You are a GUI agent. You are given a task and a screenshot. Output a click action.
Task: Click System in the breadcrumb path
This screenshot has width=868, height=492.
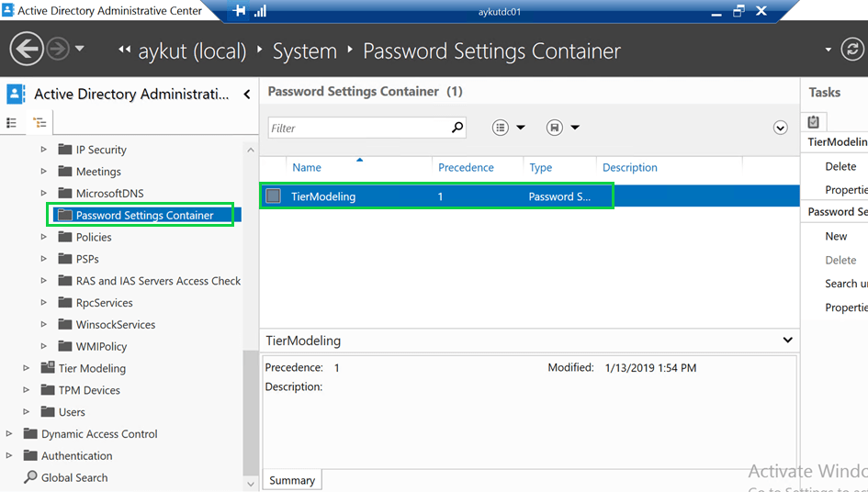(x=304, y=51)
